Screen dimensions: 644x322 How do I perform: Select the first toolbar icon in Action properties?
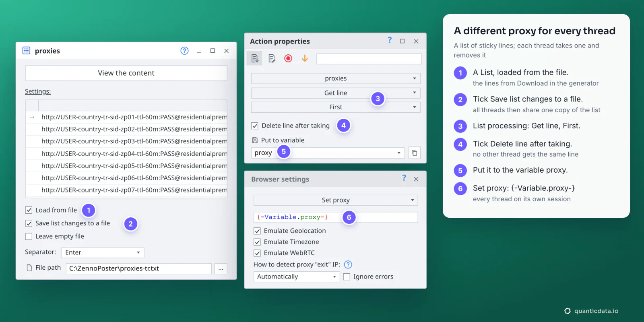255,58
